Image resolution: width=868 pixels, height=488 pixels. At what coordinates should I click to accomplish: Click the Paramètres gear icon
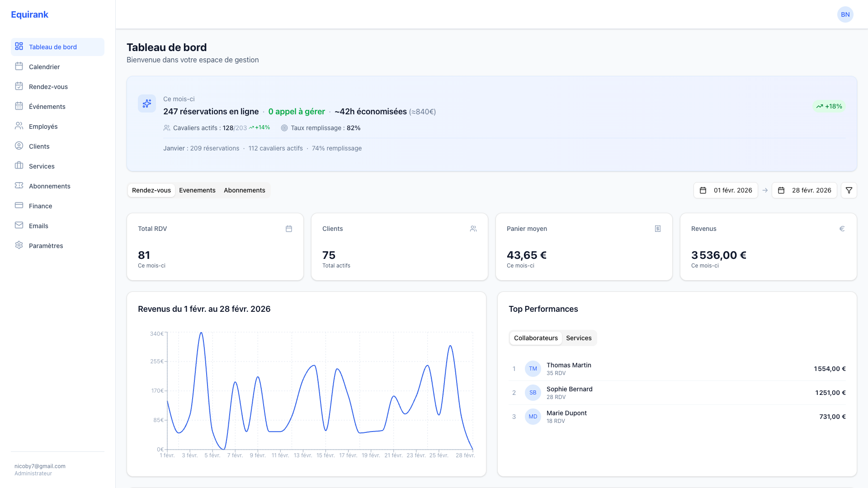(19, 245)
